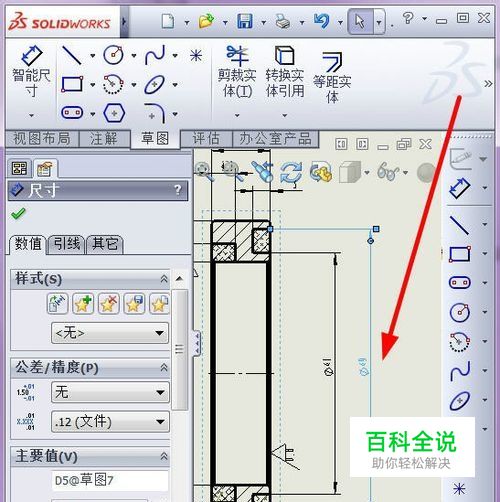The height and width of the screenshot is (502, 500).
Task: Select the Spline tool in ribbon
Action: tap(155, 55)
